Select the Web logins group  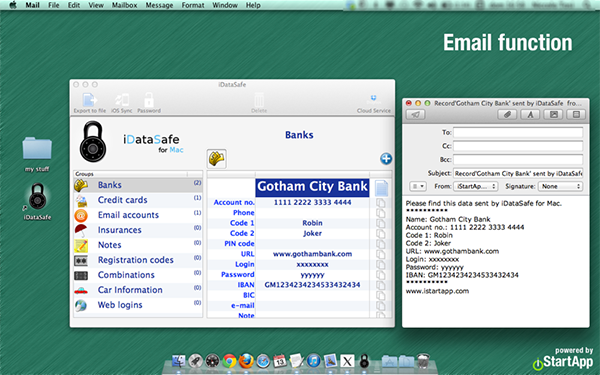pos(138,305)
